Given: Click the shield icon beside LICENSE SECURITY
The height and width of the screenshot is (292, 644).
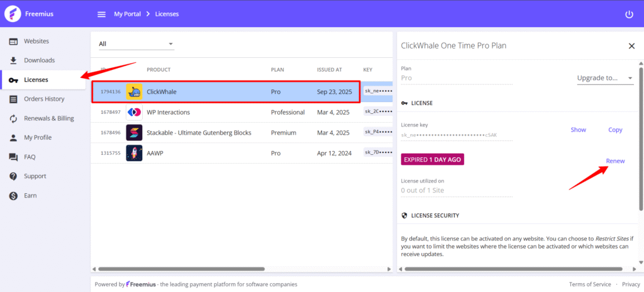Looking at the screenshot, I should tap(404, 215).
